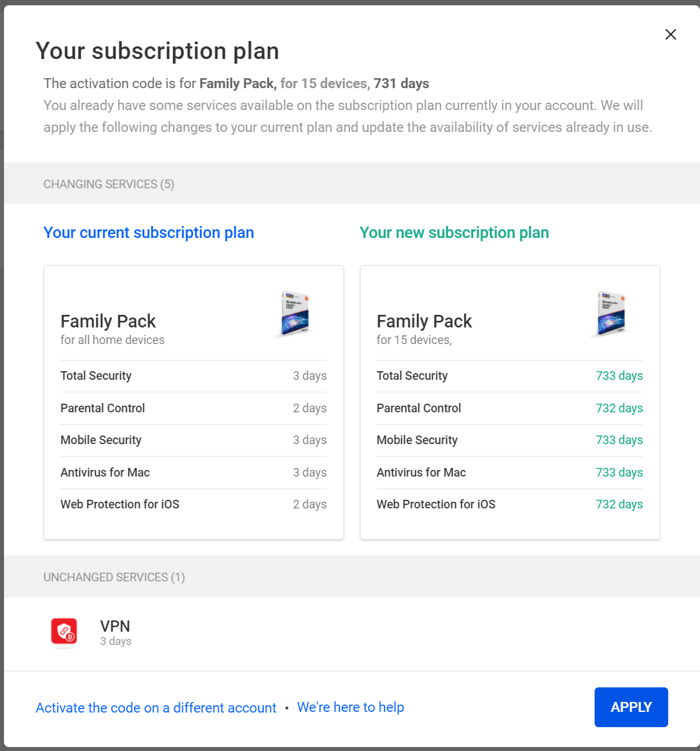This screenshot has width=700, height=751.
Task: Click Parental Control row showing 2 days
Action: (x=193, y=408)
